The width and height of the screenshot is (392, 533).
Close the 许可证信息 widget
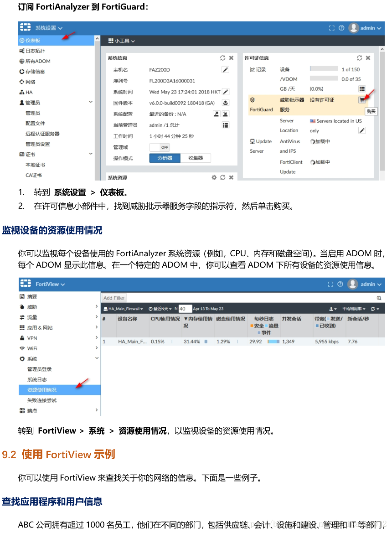click(368, 58)
